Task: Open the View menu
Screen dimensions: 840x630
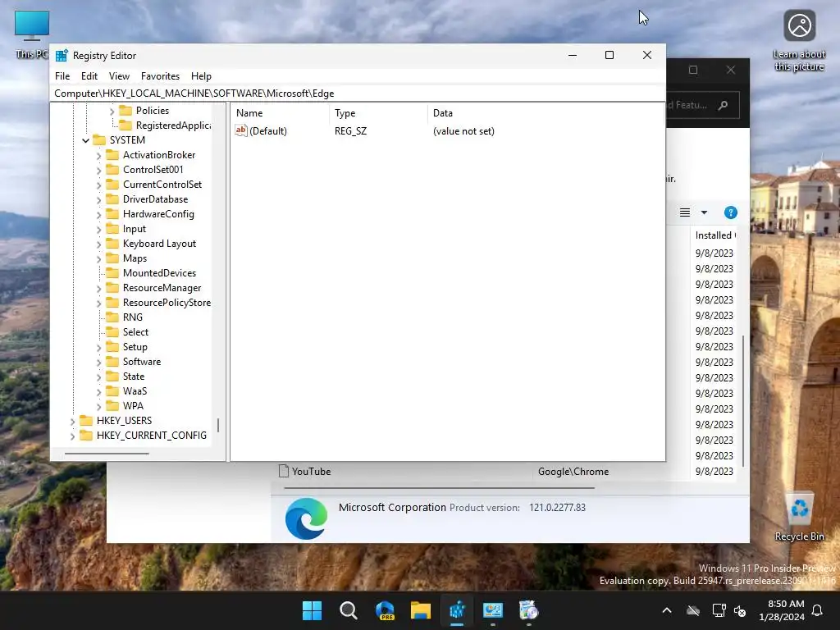Action: point(119,76)
